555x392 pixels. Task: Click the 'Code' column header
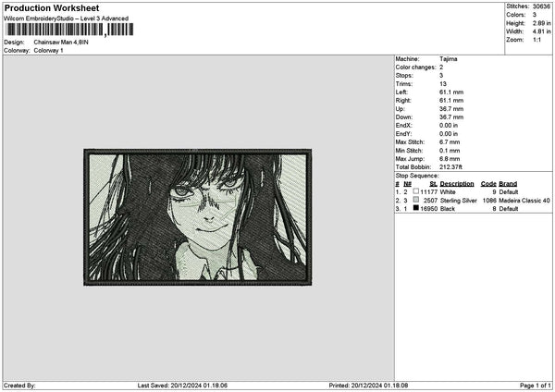coord(488,184)
